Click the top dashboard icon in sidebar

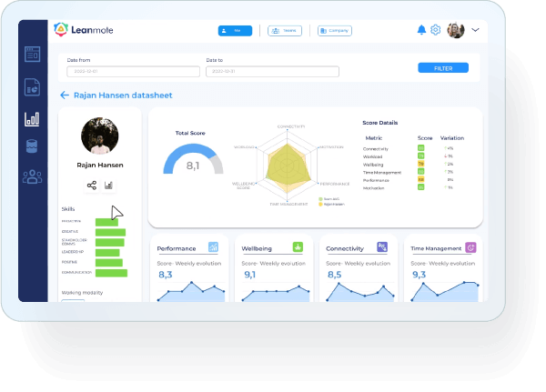pyautogui.click(x=32, y=56)
